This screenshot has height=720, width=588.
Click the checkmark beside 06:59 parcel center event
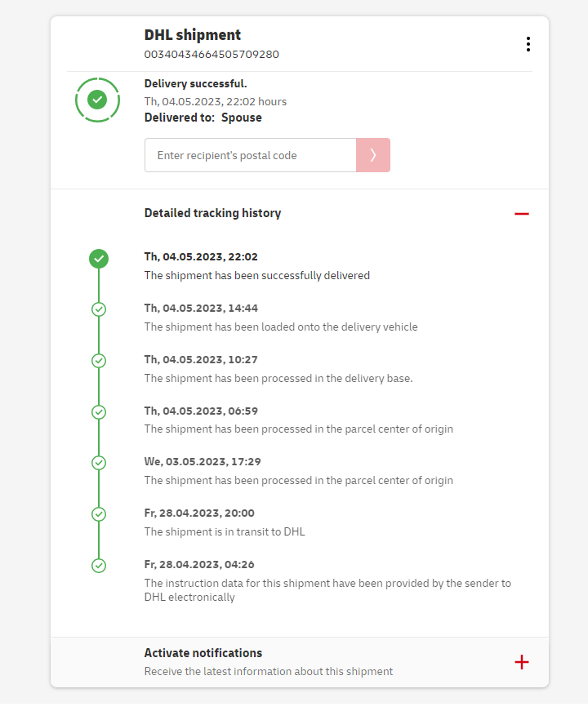click(99, 412)
